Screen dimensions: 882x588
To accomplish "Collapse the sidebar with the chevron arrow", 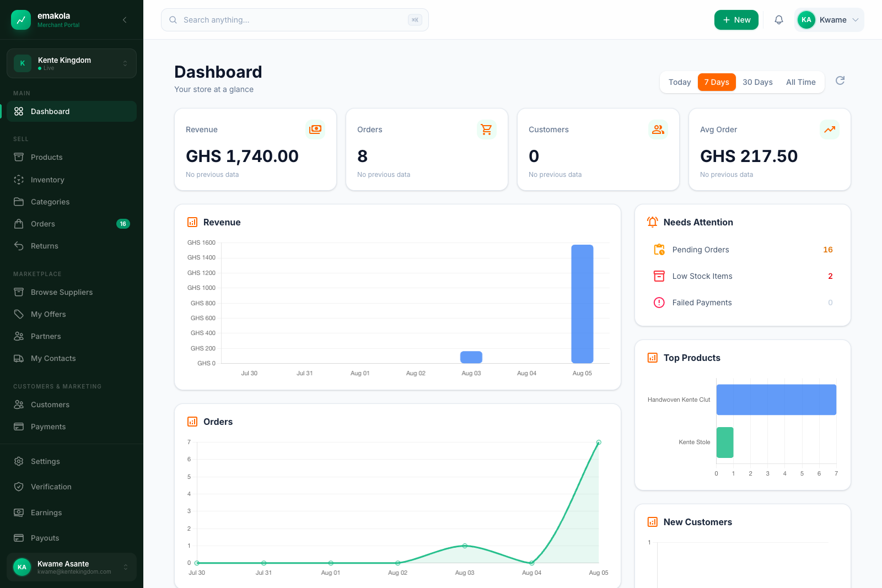I will [x=125, y=20].
